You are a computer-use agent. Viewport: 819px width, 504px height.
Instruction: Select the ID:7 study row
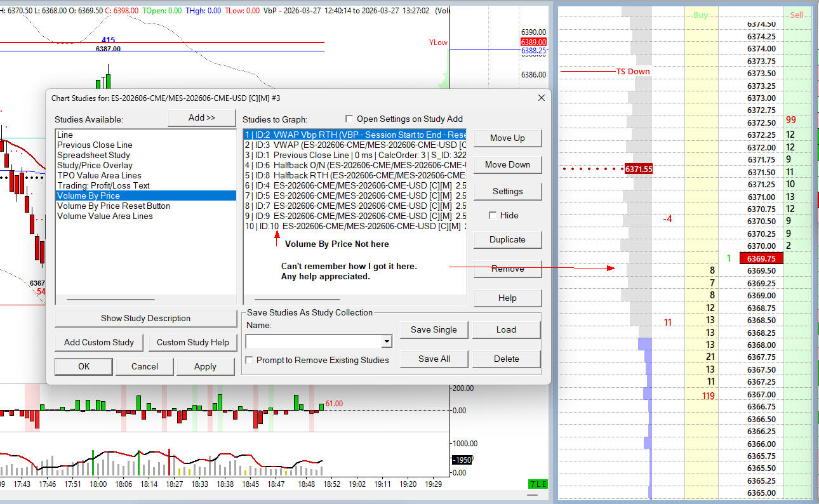point(355,206)
